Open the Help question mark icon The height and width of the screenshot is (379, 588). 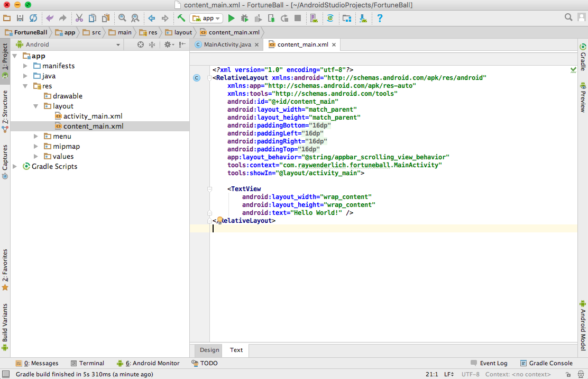tap(379, 18)
